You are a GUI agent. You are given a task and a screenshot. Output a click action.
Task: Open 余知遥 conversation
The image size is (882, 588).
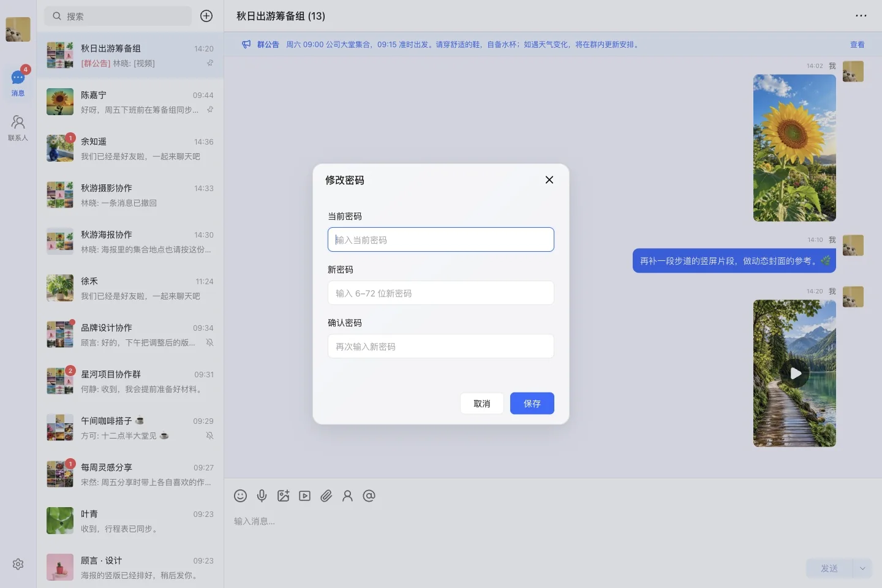point(130,148)
